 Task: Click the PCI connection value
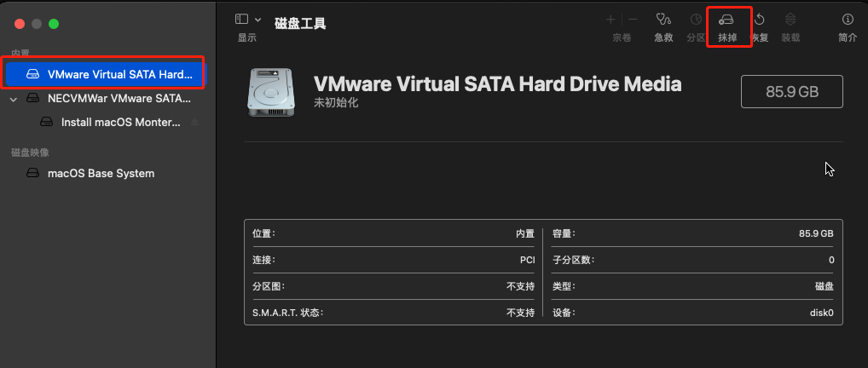tap(528, 260)
